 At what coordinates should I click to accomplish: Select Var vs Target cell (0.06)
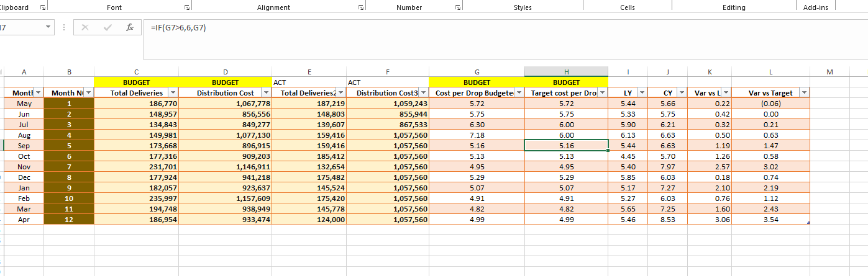pyautogui.click(x=771, y=104)
